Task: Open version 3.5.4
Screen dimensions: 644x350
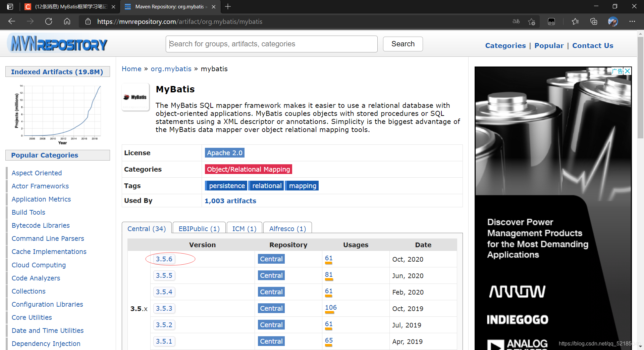Action: tap(164, 292)
